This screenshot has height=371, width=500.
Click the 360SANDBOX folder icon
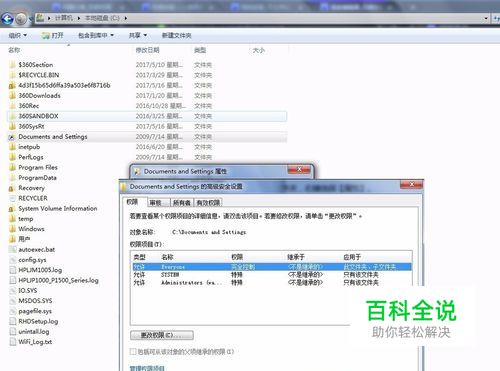pyautogui.click(x=12, y=116)
